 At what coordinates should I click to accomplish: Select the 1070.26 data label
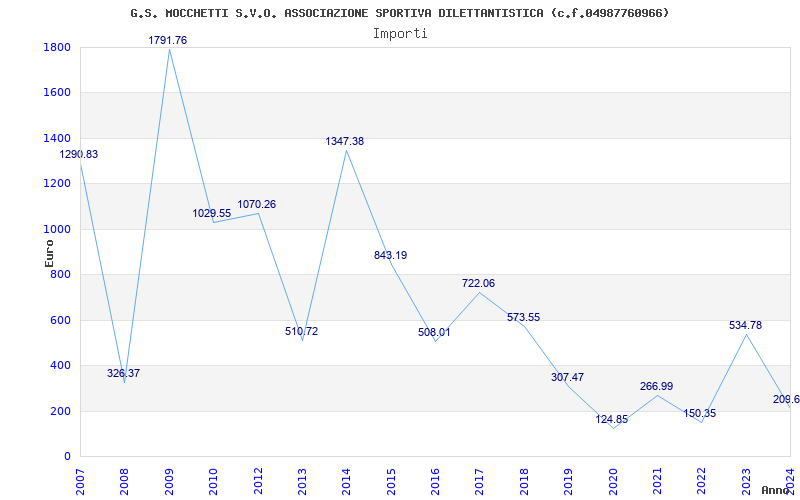click(x=257, y=204)
